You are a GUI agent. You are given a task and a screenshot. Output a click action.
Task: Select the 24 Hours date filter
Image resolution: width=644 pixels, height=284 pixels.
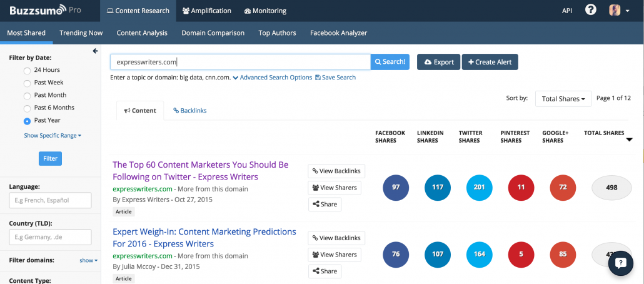pyautogui.click(x=27, y=70)
